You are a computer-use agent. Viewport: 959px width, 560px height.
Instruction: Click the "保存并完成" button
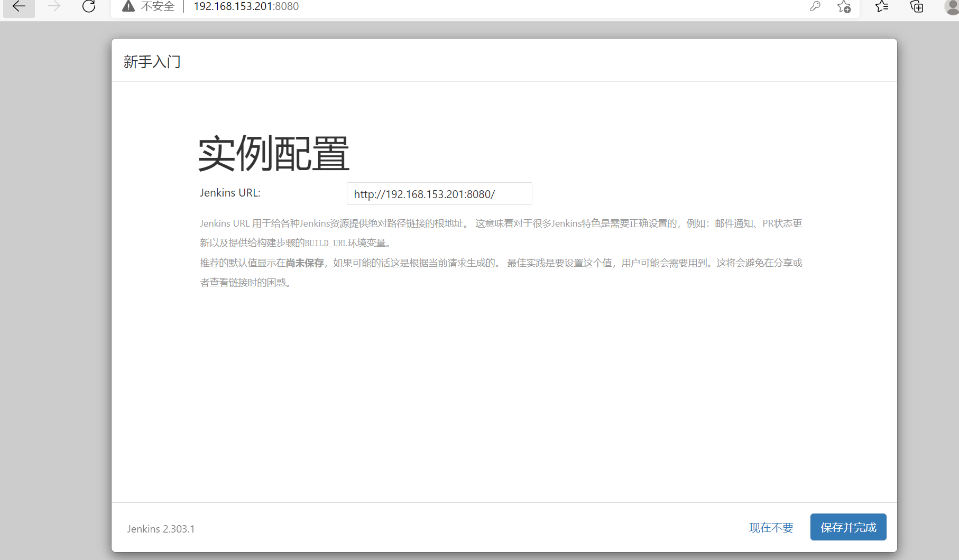point(847,527)
